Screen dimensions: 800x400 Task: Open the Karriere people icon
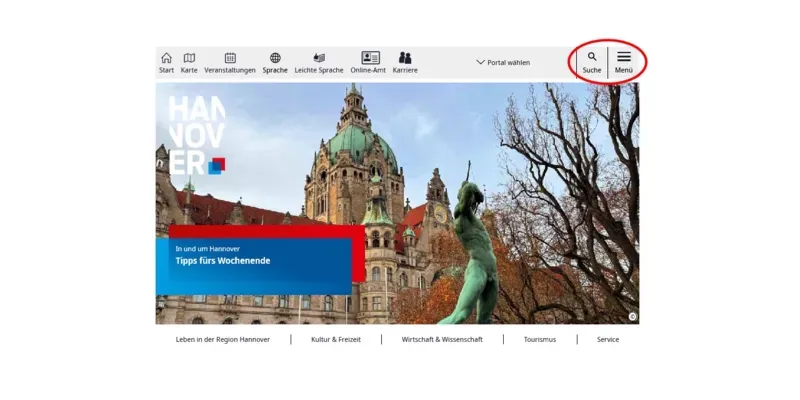click(405, 58)
